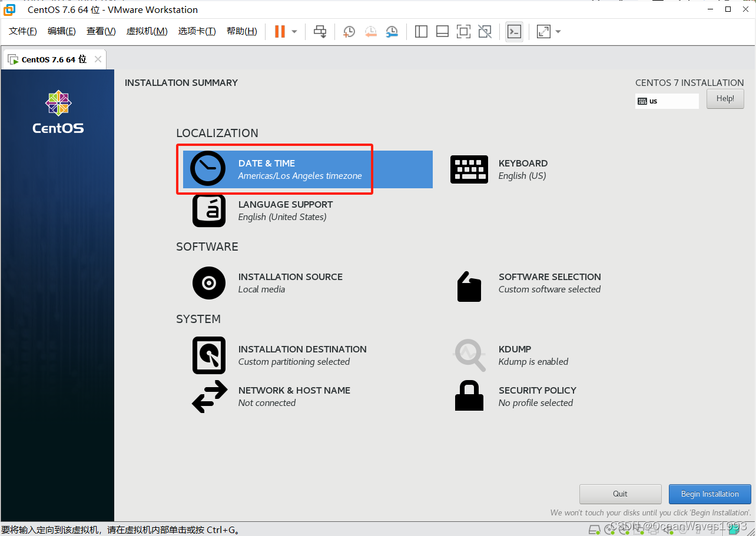Open the dropdown arrow beside the pause button
Viewport: 756px width, 536px height.
(x=294, y=32)
